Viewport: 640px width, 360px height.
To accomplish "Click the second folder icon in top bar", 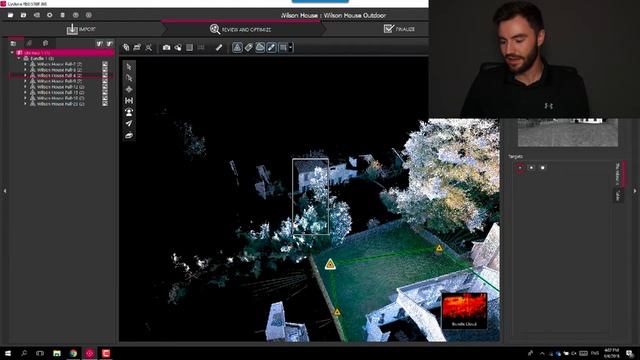I will pos(24,15).
